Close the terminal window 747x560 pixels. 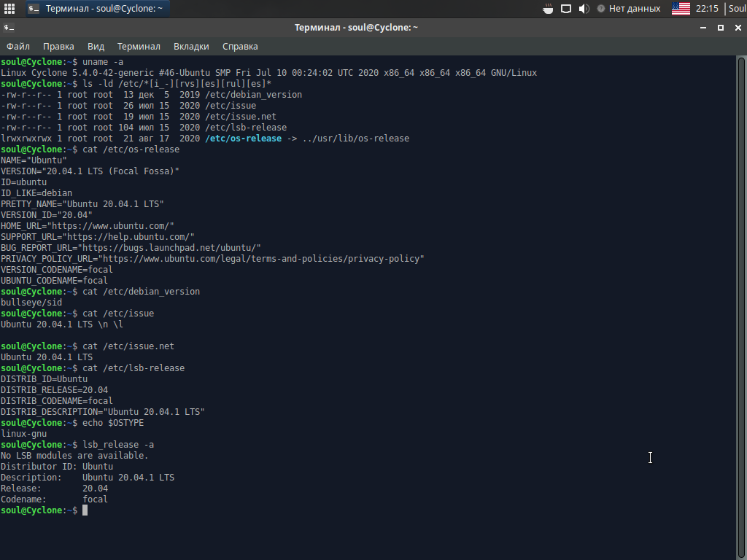click(x=738, y=28)
